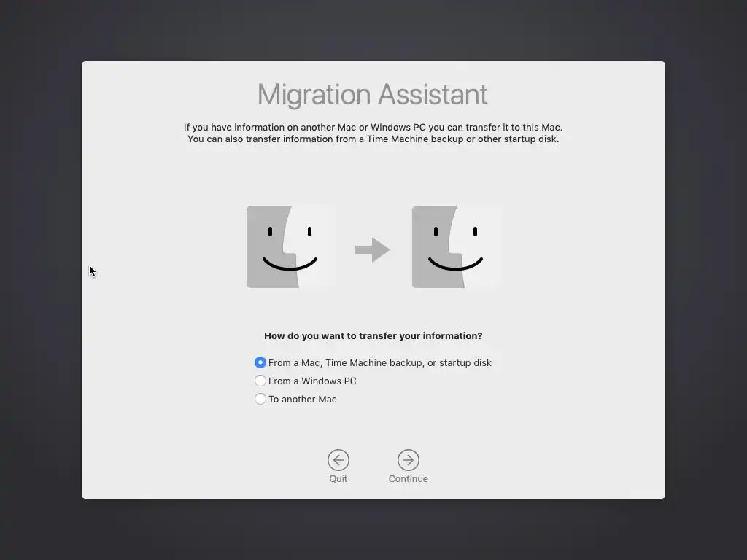Click the left source Finder face icon

(291, 246)
